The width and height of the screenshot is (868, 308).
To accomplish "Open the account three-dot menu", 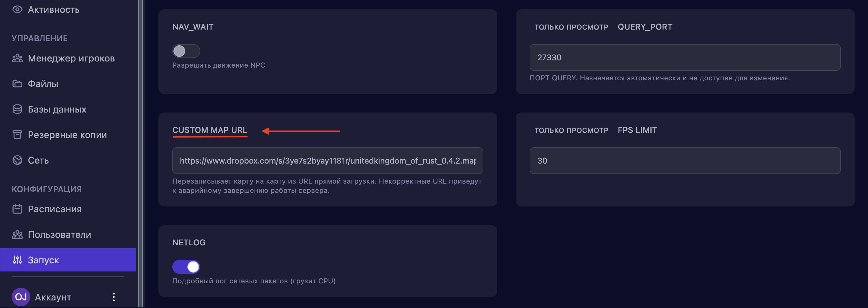I will click(x=113, y=297).
